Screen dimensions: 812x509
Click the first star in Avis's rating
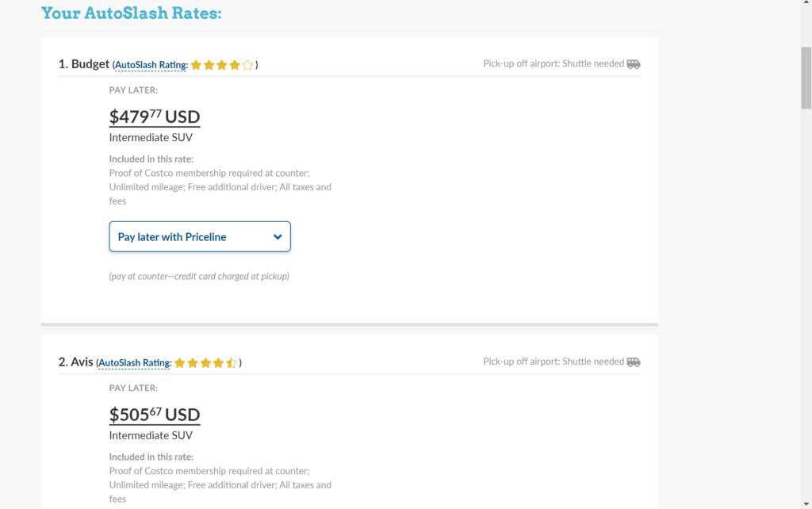(x=180, y=362)
